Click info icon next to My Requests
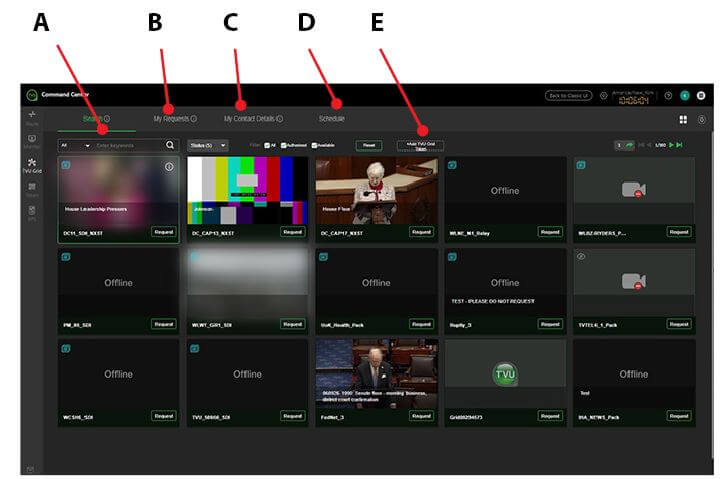The width and height of the screenshot is (721, 479). tap(194, 119)
